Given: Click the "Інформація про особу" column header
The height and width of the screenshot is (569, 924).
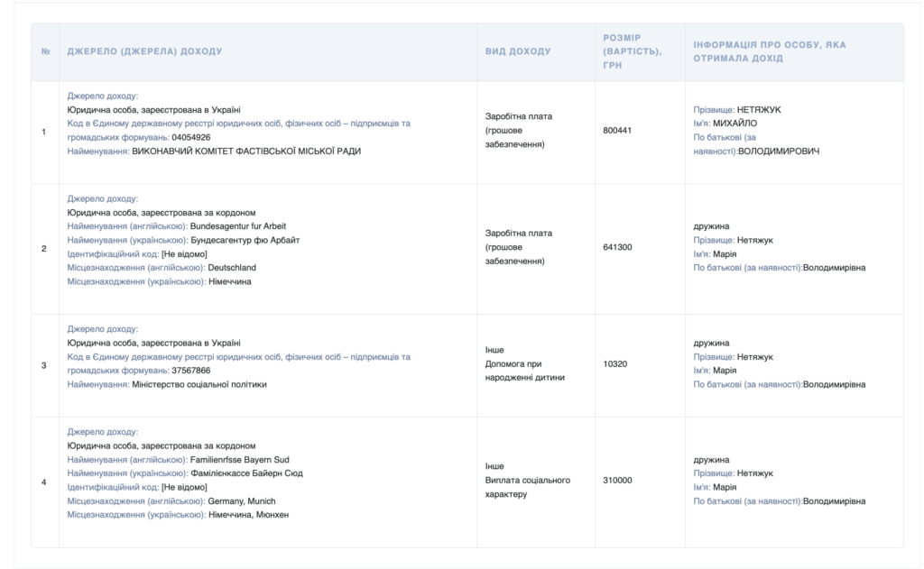Looking at the screenshot, I should point(769,51).
